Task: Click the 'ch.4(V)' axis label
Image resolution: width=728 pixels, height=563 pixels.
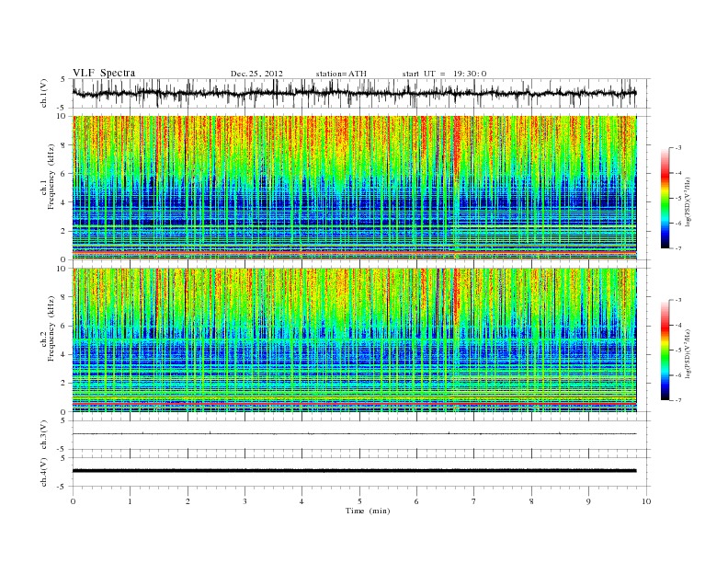Action: click(44, 472)
